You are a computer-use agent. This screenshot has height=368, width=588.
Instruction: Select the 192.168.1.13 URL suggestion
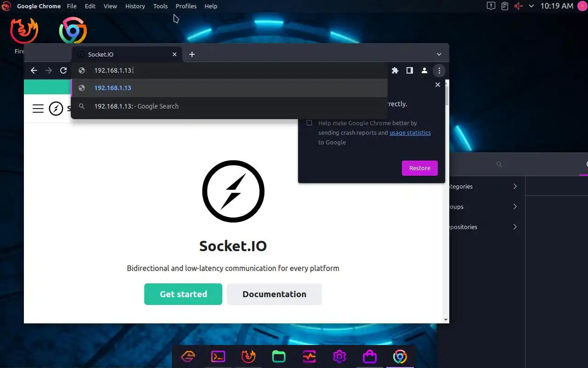point(229,88)
